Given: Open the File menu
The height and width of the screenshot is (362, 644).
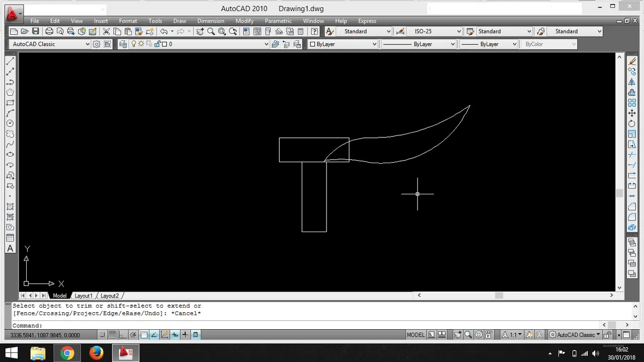Looking at the screenshot, I should 35,21.
